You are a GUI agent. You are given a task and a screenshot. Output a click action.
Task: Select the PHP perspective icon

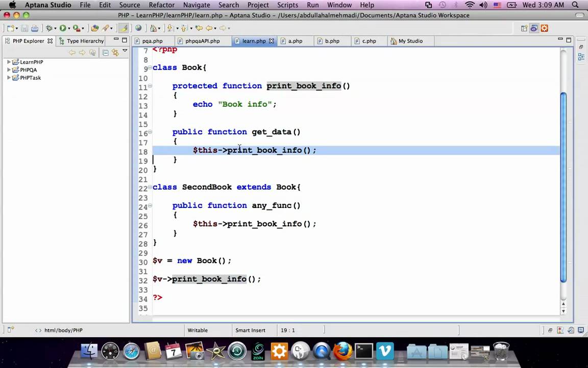click(534, 28)
